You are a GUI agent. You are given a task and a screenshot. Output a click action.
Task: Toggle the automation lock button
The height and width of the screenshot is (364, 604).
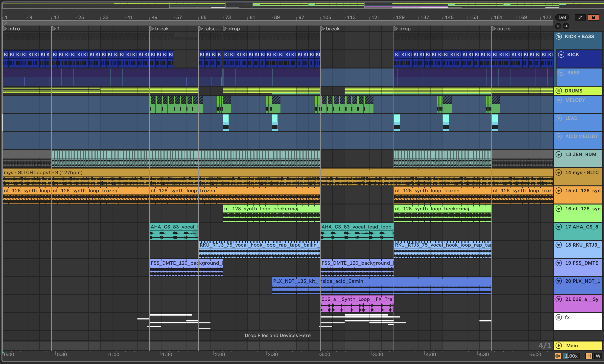(593, 17)
